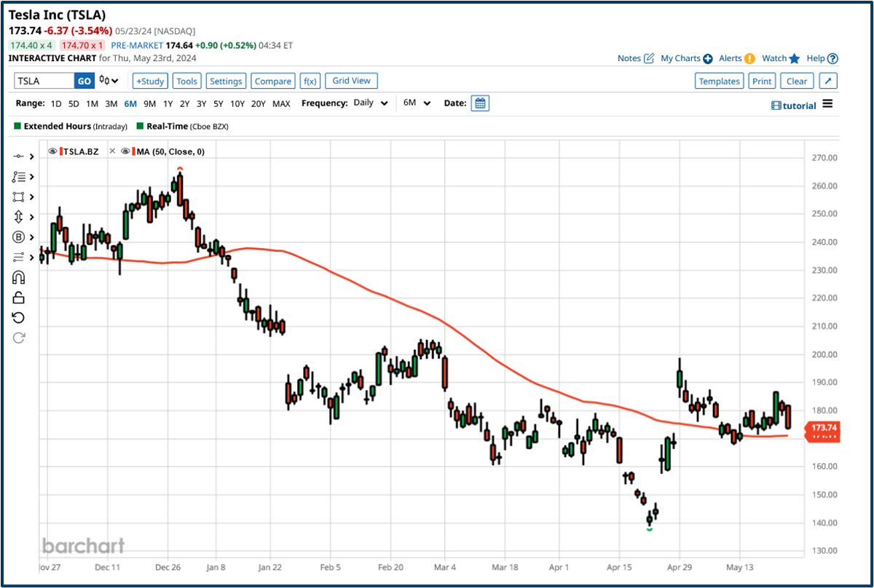The width and height of the screenshot is (874, 588).
Task: Open the candlestick chart type dropdown
Action: click(109, 81)
